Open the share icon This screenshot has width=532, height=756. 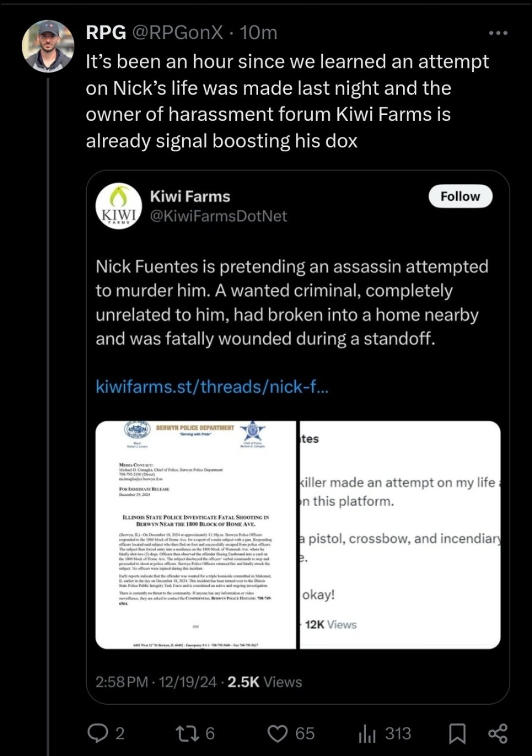(x=497, y=733)
